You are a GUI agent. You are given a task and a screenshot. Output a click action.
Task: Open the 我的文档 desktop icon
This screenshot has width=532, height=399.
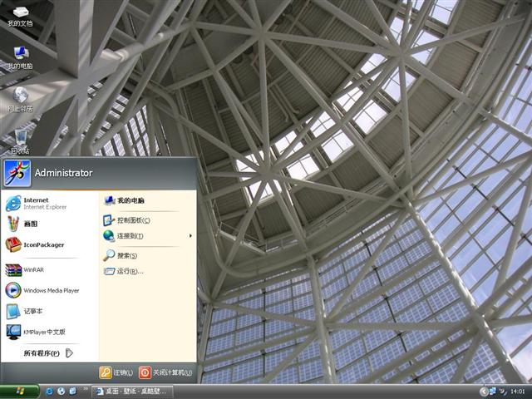tap(20, 16)
